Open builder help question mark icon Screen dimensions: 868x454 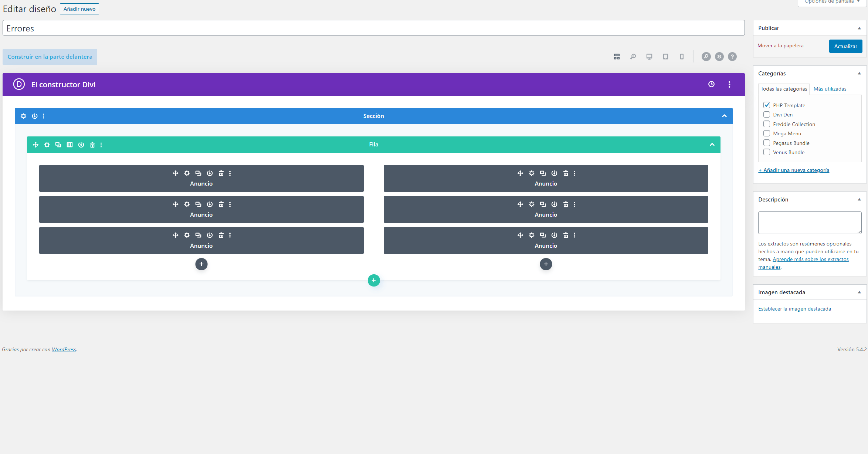coord(732,57)
